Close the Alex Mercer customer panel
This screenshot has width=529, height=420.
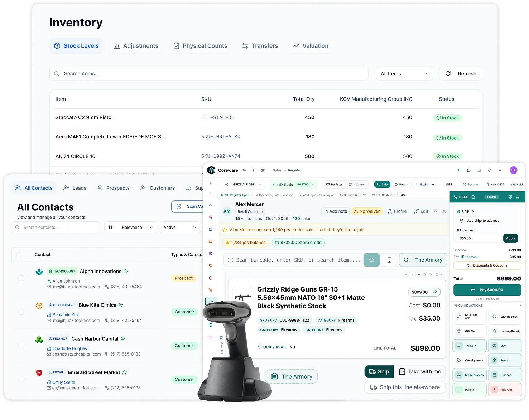click(x=444, y=211)
